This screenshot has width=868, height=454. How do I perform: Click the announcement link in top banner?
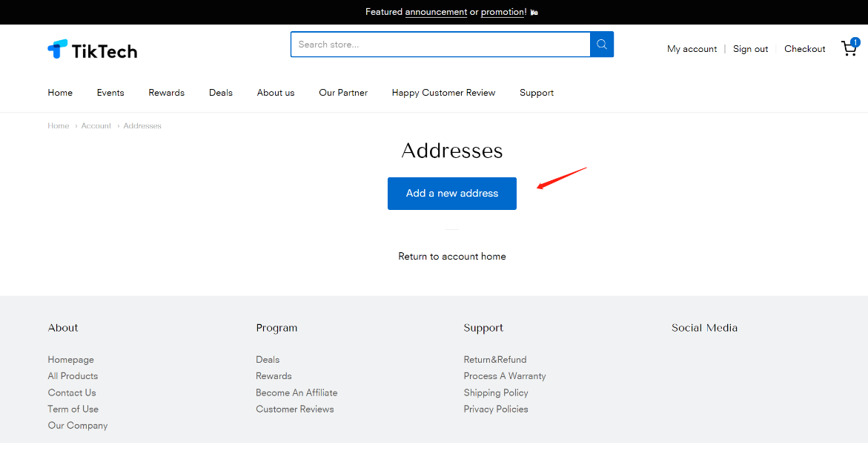click(x=436, y=12)
